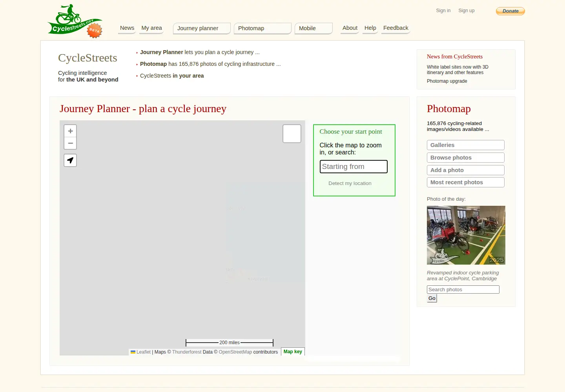
Task: Open the photo of the day thumbnail
Action: pyautogui.click(x=466, y=235)
